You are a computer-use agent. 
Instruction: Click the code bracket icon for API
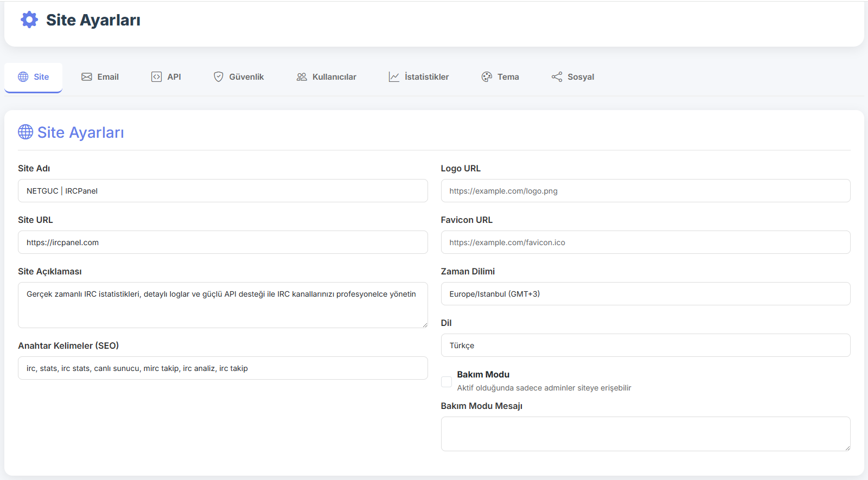[156, 77]
